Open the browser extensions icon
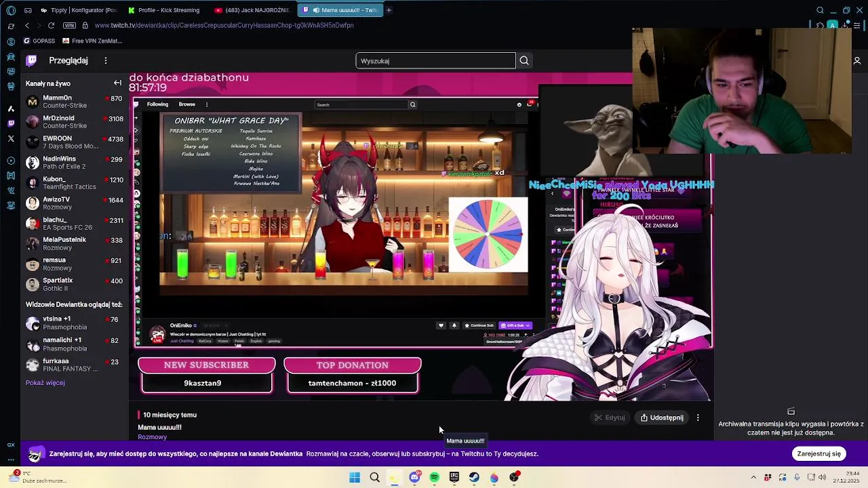 [819, 25]
